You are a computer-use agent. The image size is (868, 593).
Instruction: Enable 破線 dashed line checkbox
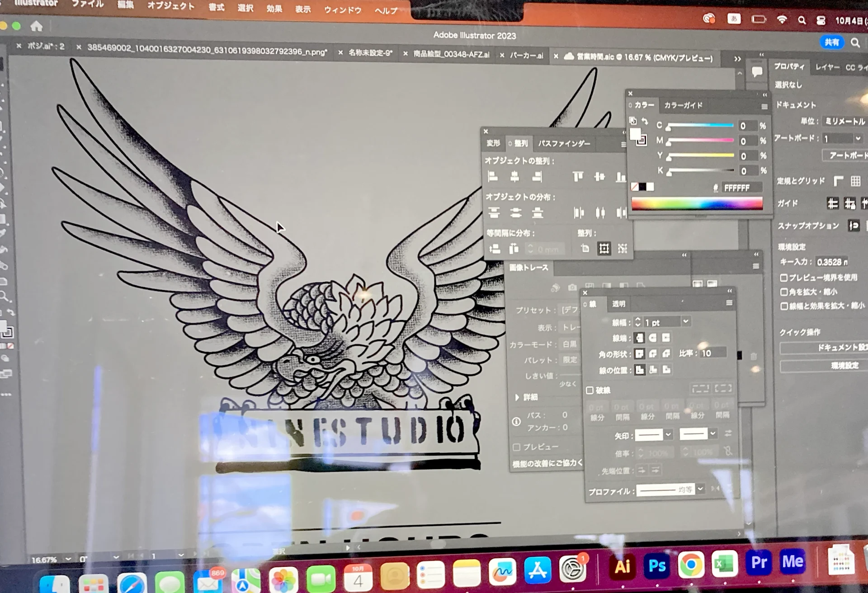click(x=590, y=390)
